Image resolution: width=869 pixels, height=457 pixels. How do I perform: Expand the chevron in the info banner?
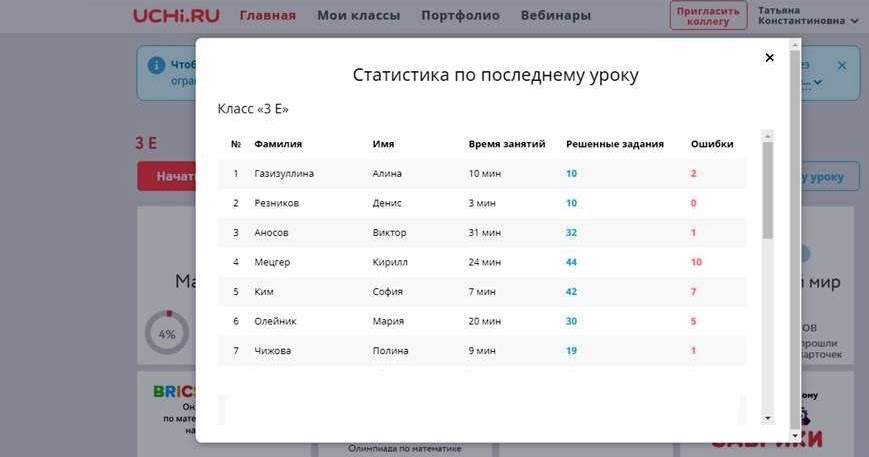[817, 83]
